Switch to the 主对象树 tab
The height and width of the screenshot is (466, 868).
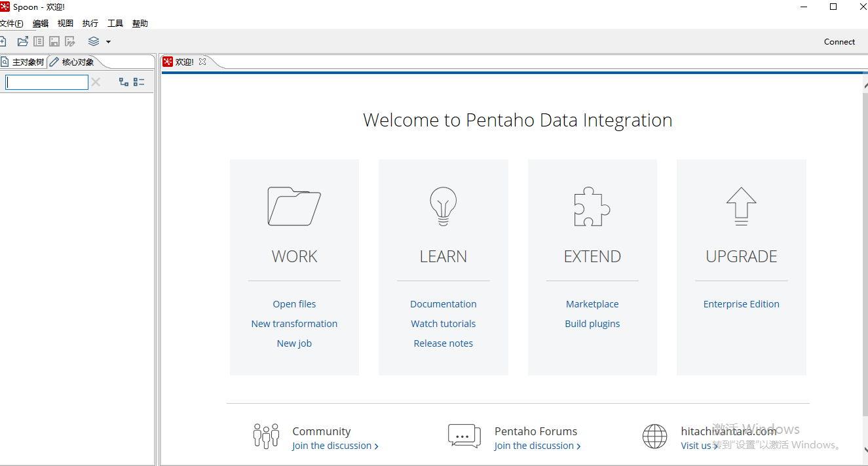(x=23, y=62)
